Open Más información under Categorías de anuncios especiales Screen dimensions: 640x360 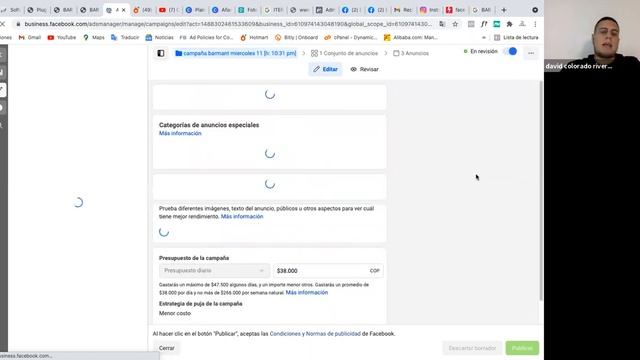click(180, 133)
